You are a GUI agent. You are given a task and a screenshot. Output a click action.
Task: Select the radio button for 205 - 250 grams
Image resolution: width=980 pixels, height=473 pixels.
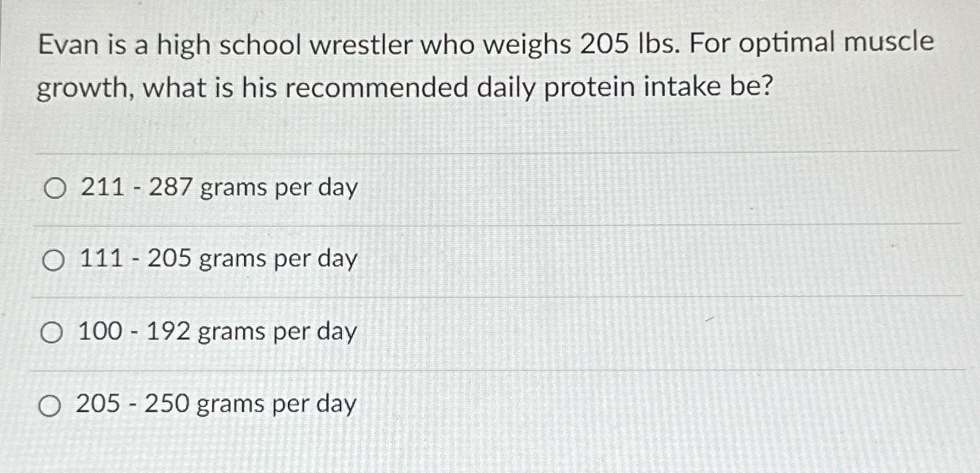[52, 405]
